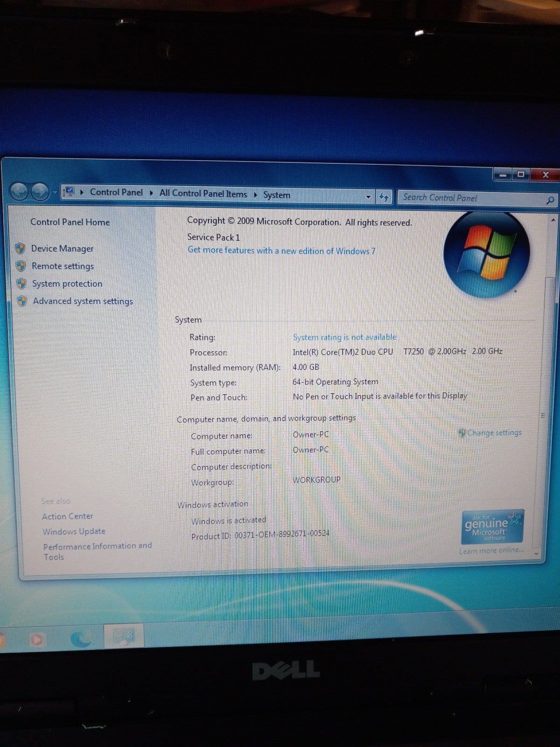Viewport: 560px width, 747px height.
Task: Open Device Manager link
Action: click(62, 249)
